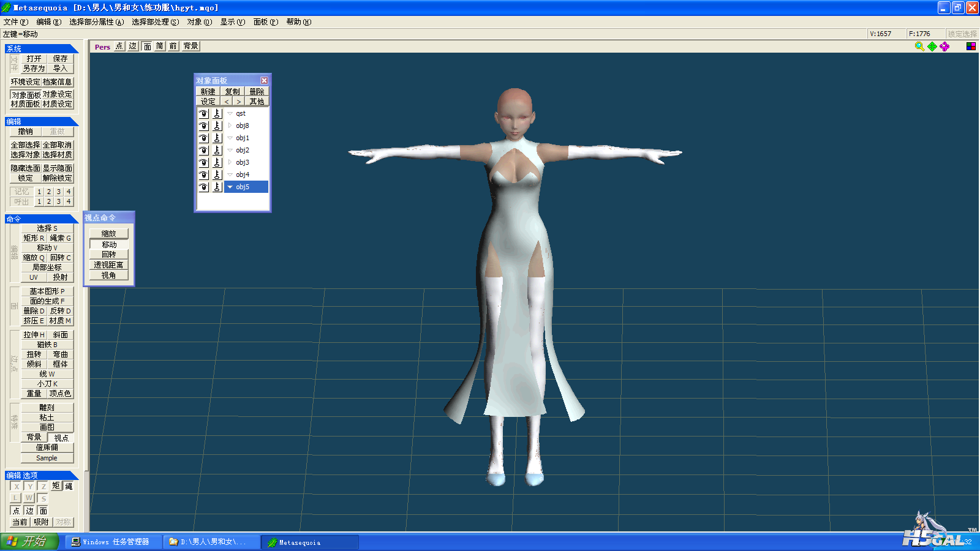Open the 文件(F) menu

point(15,22)
